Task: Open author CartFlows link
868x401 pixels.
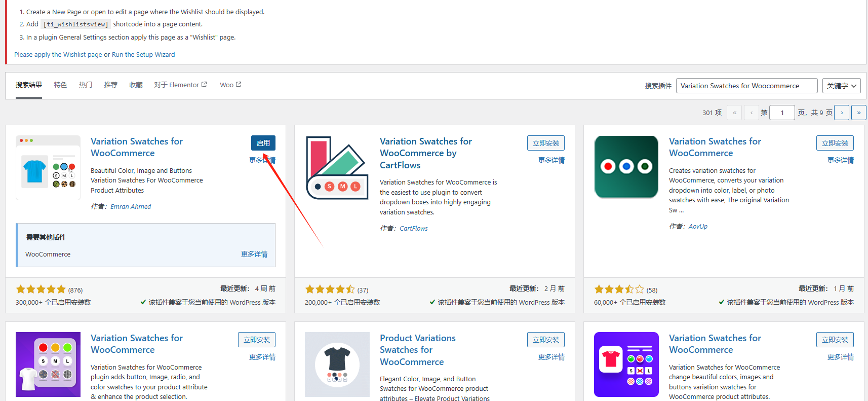Action: coord(414,229)
